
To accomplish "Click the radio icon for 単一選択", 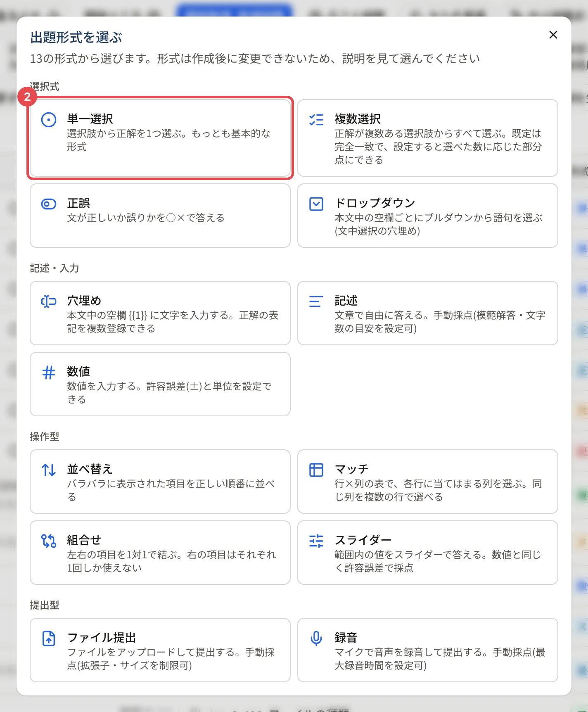I will 49,120.
